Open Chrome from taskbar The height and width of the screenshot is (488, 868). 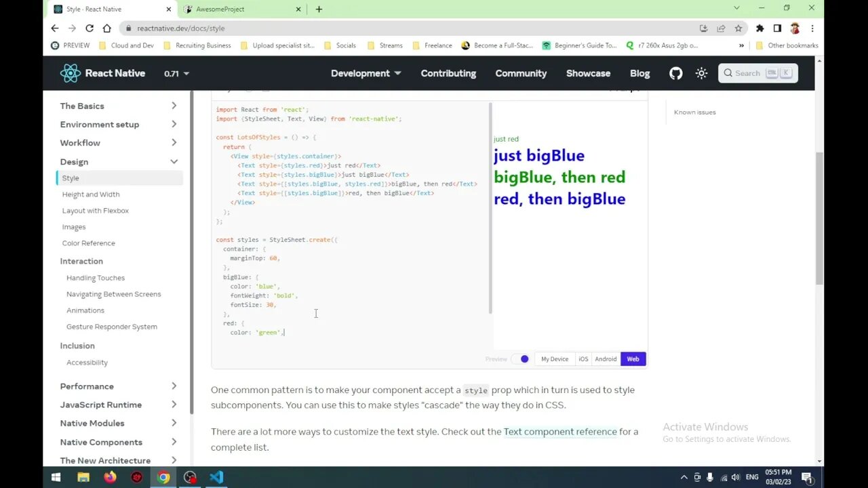tap(163, 477)
